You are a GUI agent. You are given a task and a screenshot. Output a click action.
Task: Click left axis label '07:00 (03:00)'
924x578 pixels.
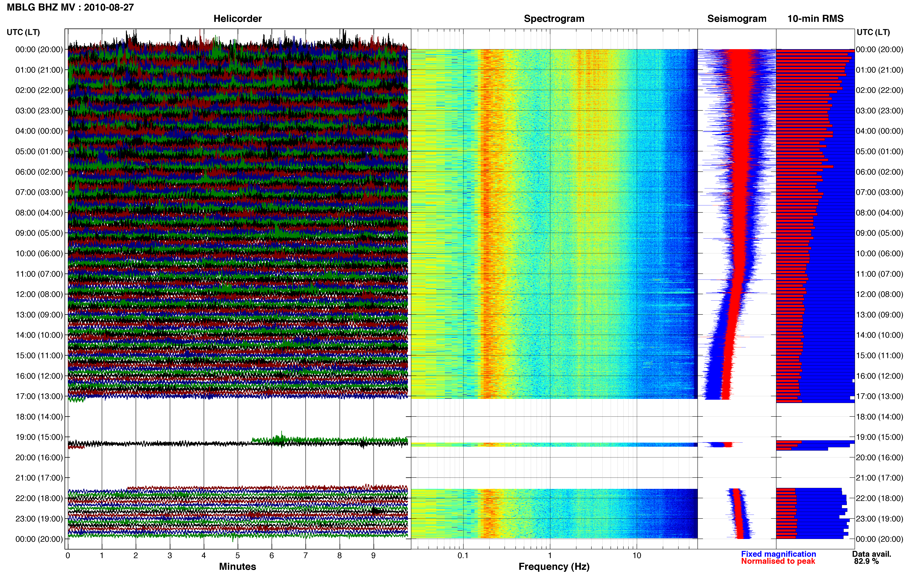pyautogui.click(x=39, y=192)
